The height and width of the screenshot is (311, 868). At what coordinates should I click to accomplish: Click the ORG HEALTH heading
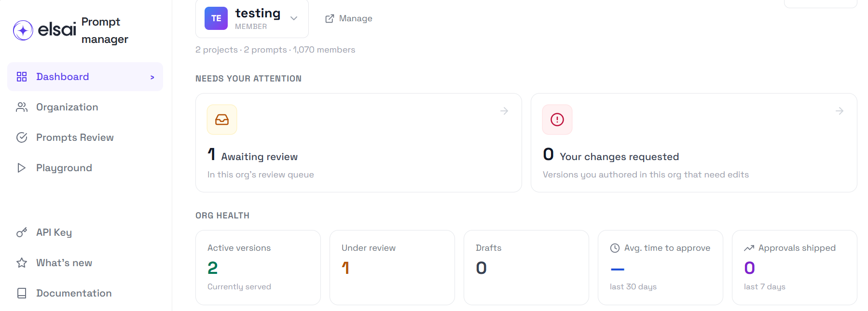222,216
